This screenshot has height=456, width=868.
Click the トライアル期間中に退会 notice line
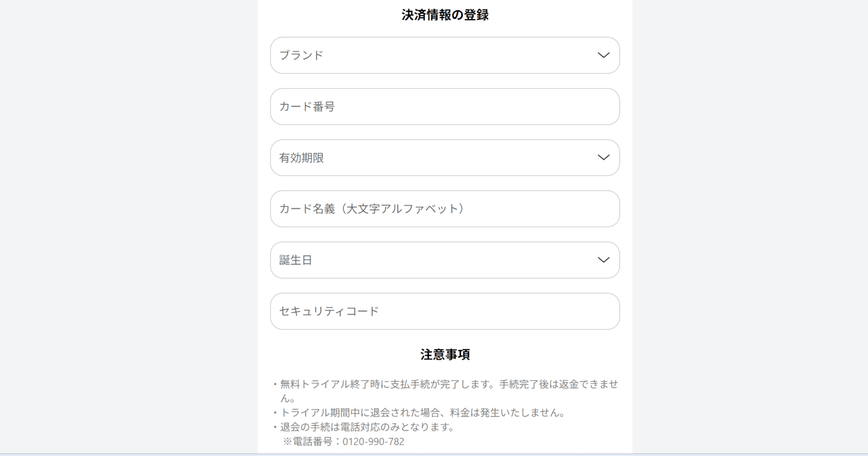pos(423,413)
